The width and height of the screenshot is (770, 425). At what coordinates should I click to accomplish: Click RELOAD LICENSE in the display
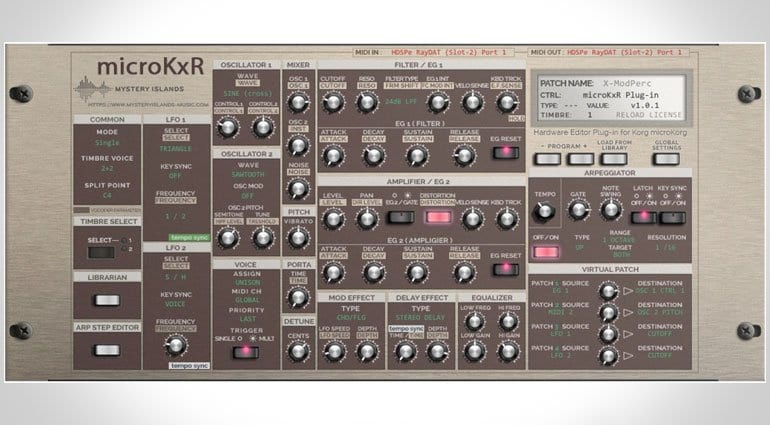(649, 115)
